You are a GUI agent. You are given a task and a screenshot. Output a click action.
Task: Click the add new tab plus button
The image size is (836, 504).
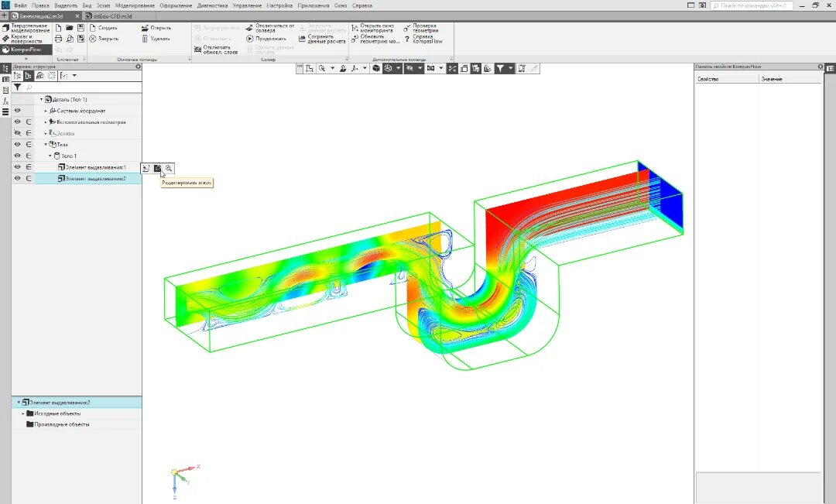[5, 16]
